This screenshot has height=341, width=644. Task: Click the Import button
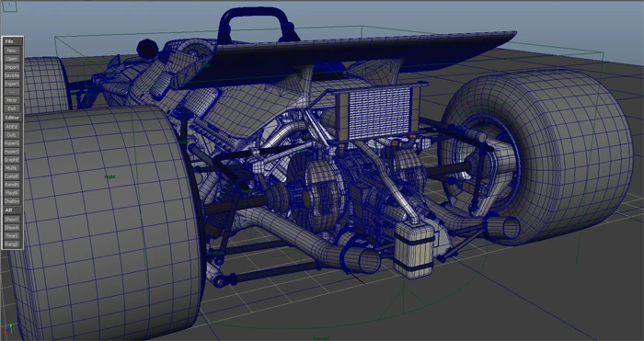[11, 67]
